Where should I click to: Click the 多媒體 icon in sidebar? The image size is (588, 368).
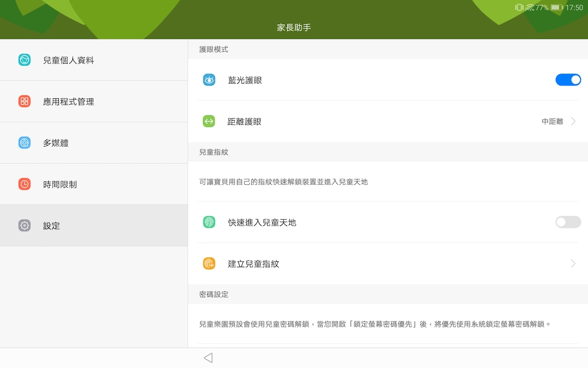[24, 142]
